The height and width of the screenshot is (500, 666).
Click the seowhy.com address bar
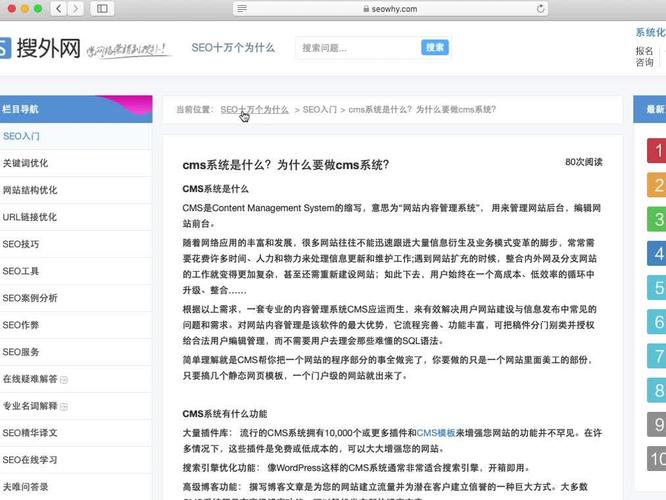390,8
